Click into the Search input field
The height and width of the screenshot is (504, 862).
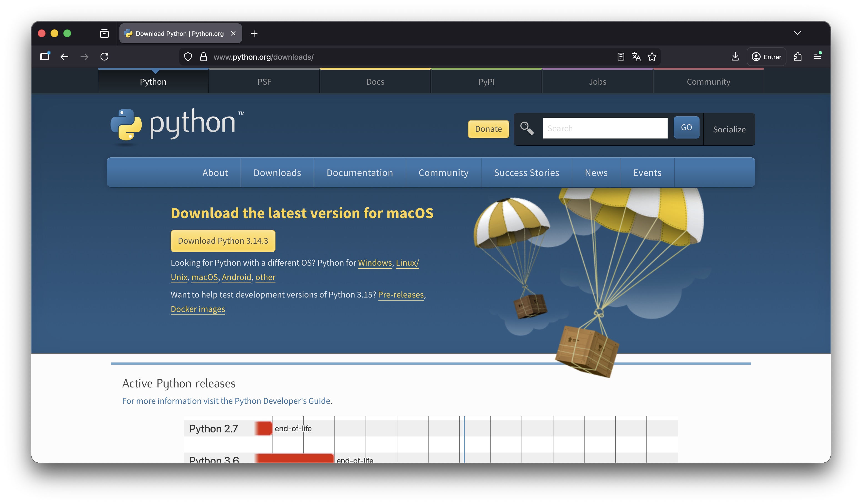(605, 128)
